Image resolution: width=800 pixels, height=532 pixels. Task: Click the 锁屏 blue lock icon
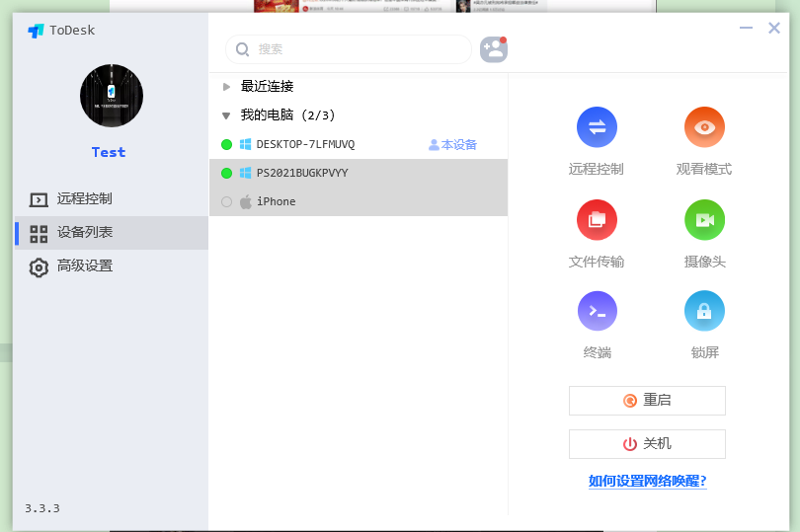click(704, 311)
